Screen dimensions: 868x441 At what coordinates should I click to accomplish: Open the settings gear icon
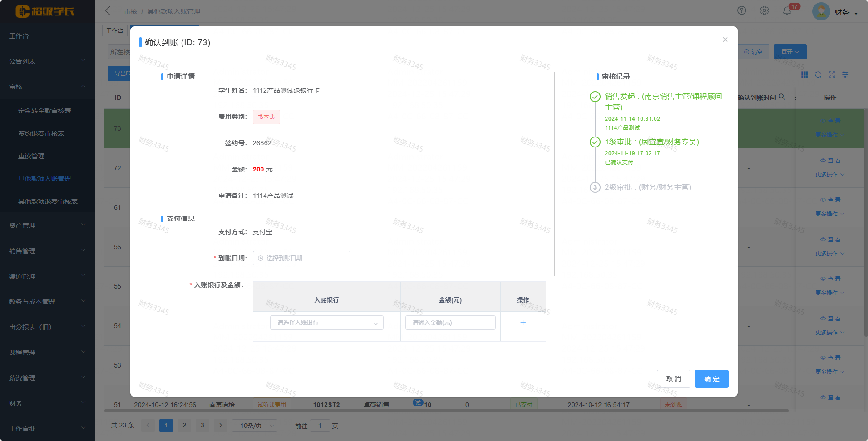(764, 10)
